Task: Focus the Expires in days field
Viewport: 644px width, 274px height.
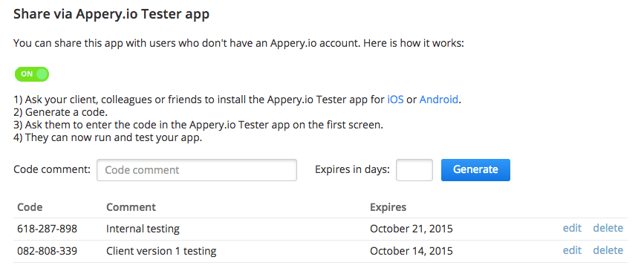Action: (414, 170)
